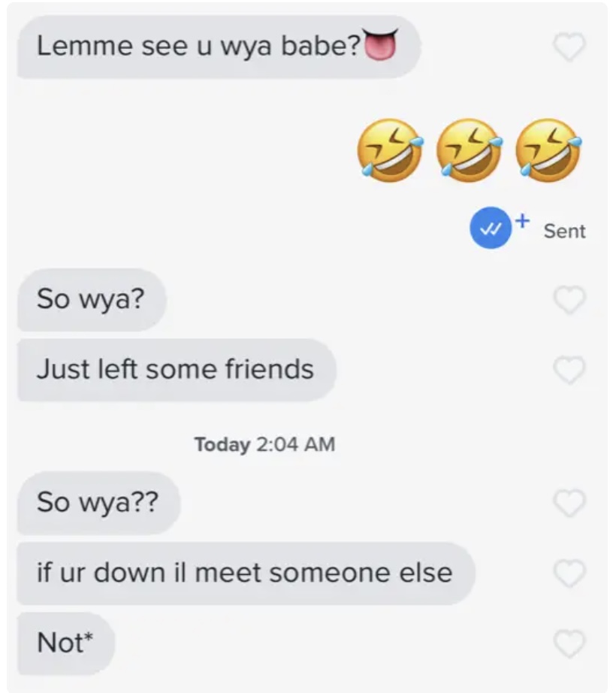This screenshot has width=616, height=693.
Task: Click the last laughing emoji on right
Action: coord(548,150)
